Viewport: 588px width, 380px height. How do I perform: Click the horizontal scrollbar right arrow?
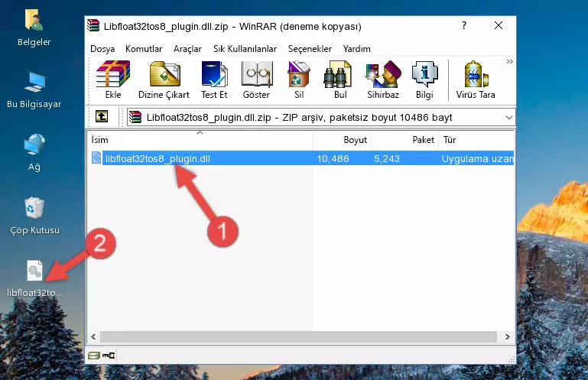click(508, 337)
